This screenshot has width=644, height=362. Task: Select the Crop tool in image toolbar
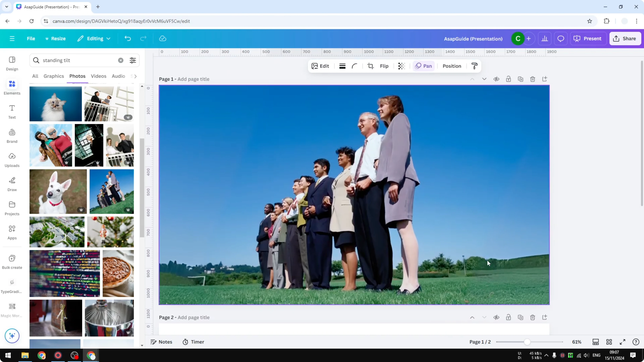click(x=370, y=66)
